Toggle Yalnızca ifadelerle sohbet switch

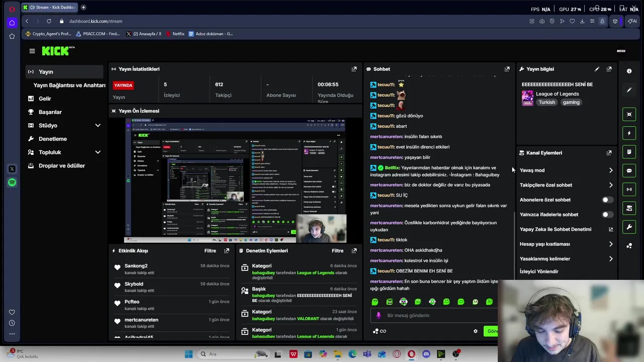click(x=607, y=215)
